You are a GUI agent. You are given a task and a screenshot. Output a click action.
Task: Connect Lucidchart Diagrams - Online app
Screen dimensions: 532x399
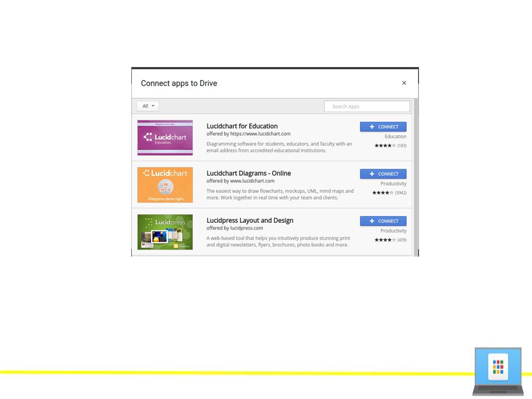(x=383, y=173)
